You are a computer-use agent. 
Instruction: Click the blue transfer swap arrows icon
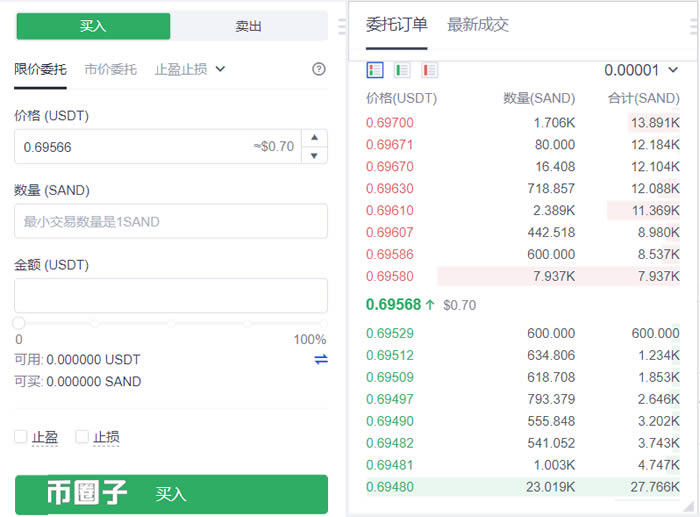(321, 359)
